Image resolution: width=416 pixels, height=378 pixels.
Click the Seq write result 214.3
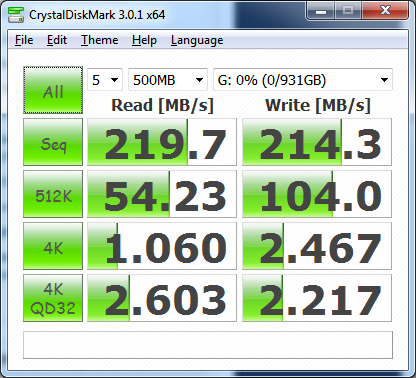coord(317,142)
